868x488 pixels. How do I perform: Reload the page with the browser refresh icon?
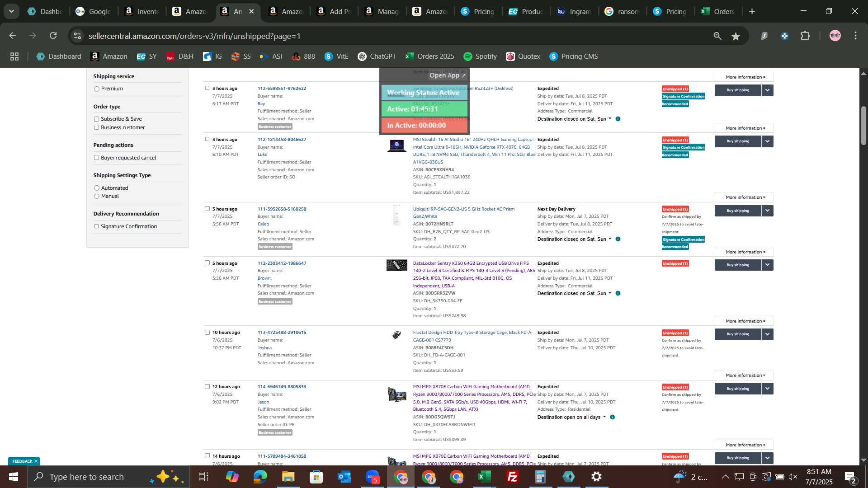click(53, 36)
